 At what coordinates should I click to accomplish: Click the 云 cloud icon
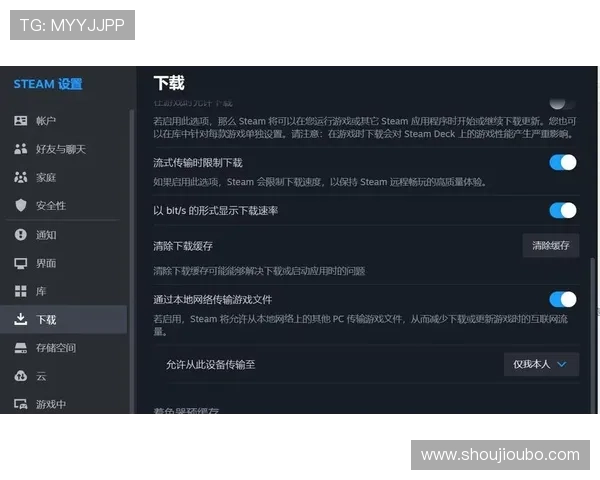(21, 376)
